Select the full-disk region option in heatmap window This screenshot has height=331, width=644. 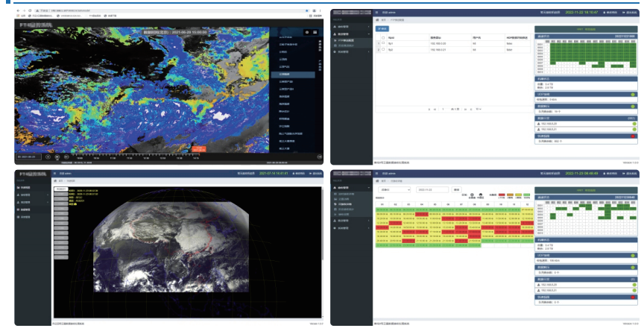tap(472, 196)
